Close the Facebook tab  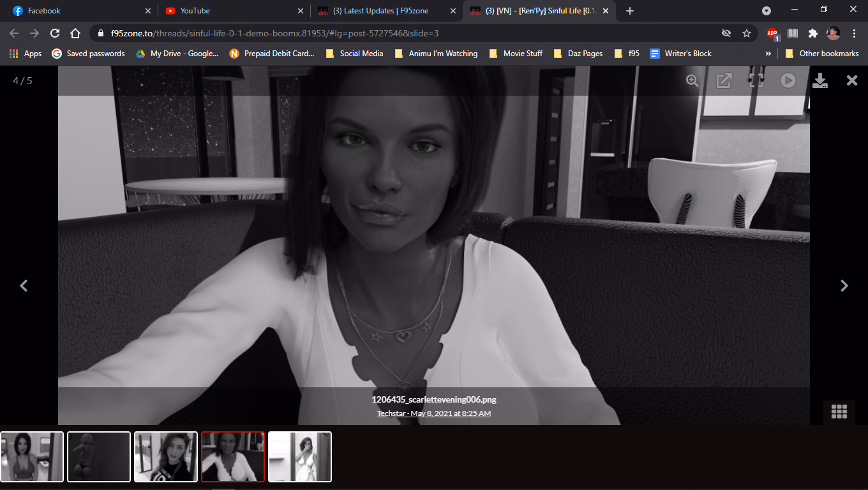click(x=148, y=11)
